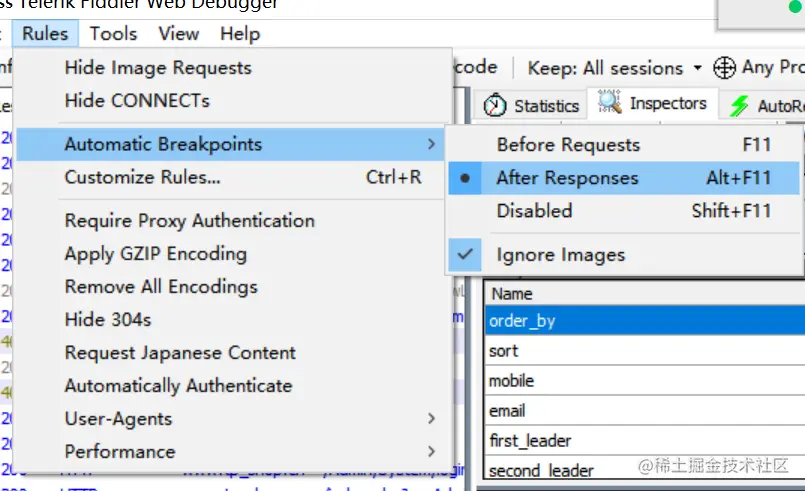Image resolution: width=805 pixels, height=491 pixels.
Task: Select the sort parameter row
Action: point(645,351)
